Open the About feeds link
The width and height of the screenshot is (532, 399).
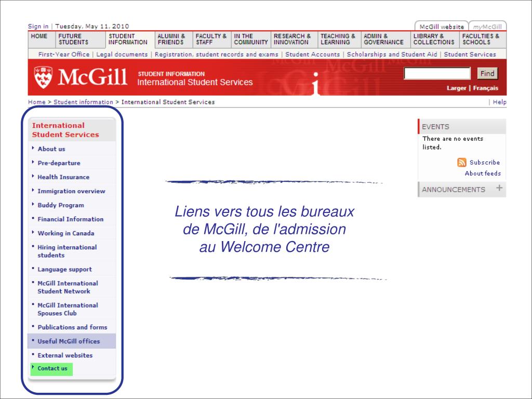pyautogui.click(x=483, y=174)
